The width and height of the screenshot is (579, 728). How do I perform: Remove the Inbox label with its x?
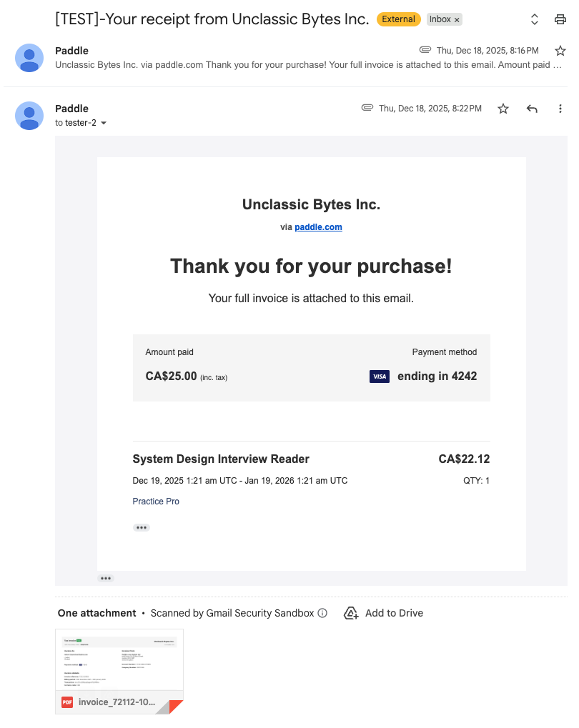456,19
